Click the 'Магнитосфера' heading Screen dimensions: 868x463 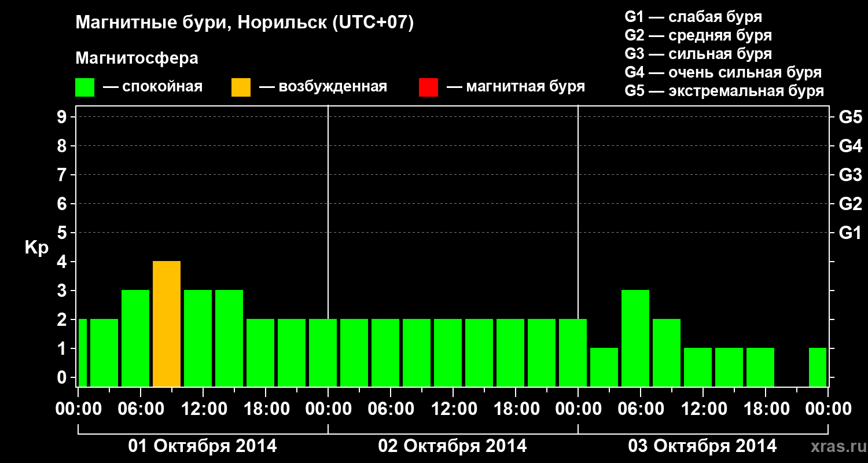137,58
